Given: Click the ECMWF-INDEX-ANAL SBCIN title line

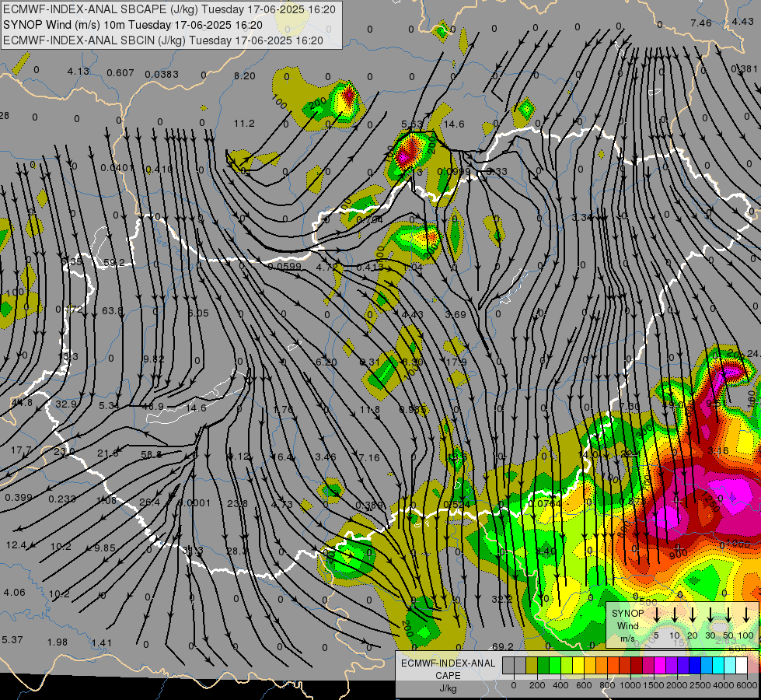Looking at the screenshot, I should pyautogui.click(x=163, y=40).
